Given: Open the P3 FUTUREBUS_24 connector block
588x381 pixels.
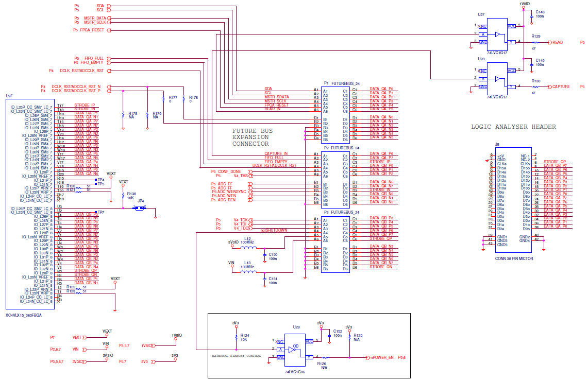Looking at the screenshot, I should coord(334,245).
